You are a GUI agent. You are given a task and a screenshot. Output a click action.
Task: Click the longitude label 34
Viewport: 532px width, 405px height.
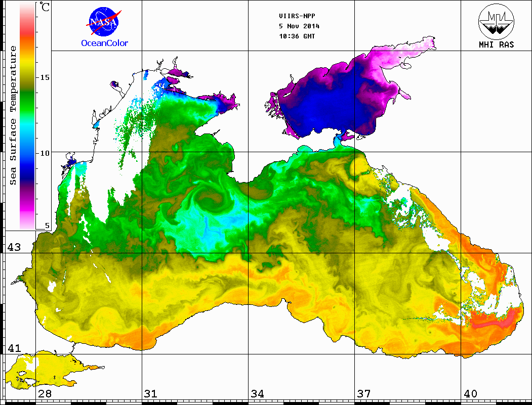[x=257, y=393]
